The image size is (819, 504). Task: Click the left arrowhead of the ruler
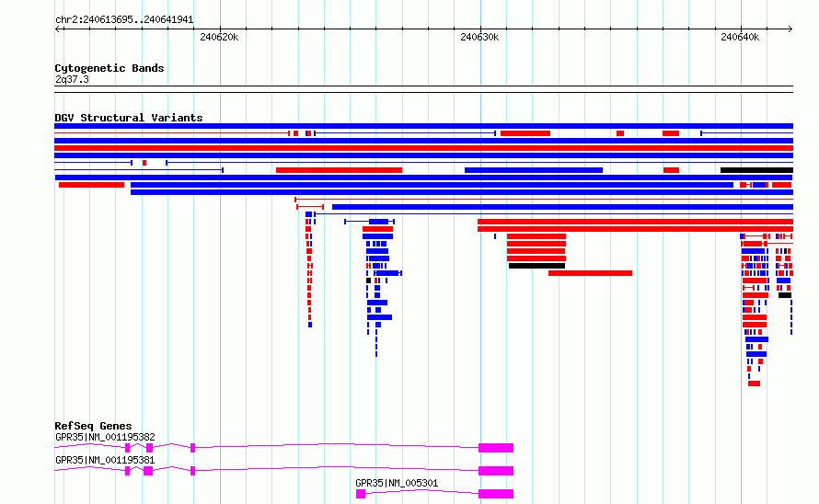pyautogui.click(x=57, y=29)
